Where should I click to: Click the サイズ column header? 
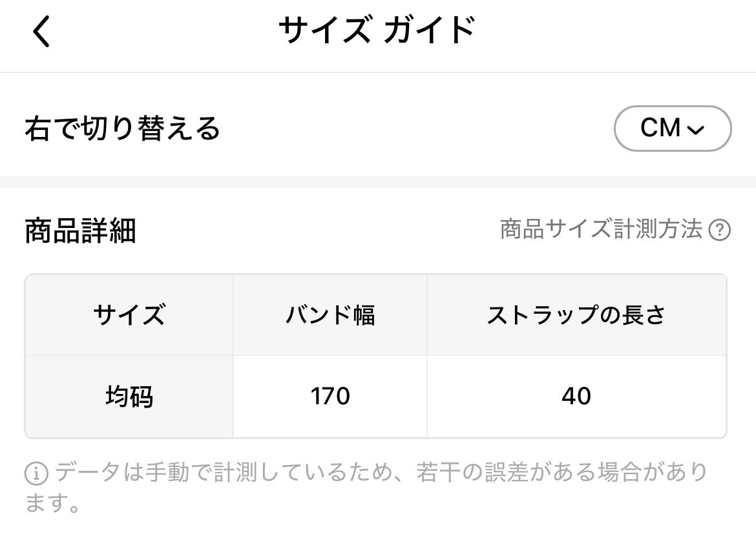[x=129, y=315]
